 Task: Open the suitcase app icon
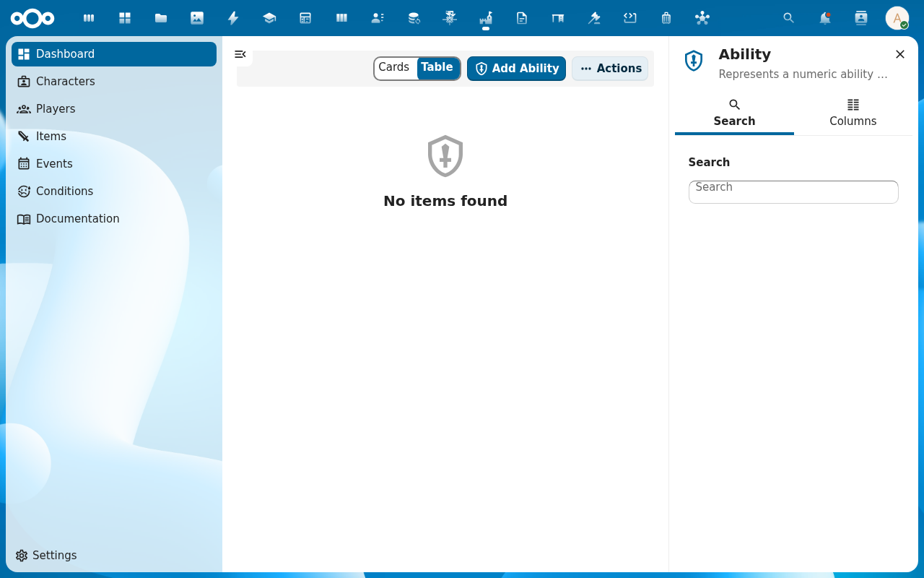click(x=666, y=18)
